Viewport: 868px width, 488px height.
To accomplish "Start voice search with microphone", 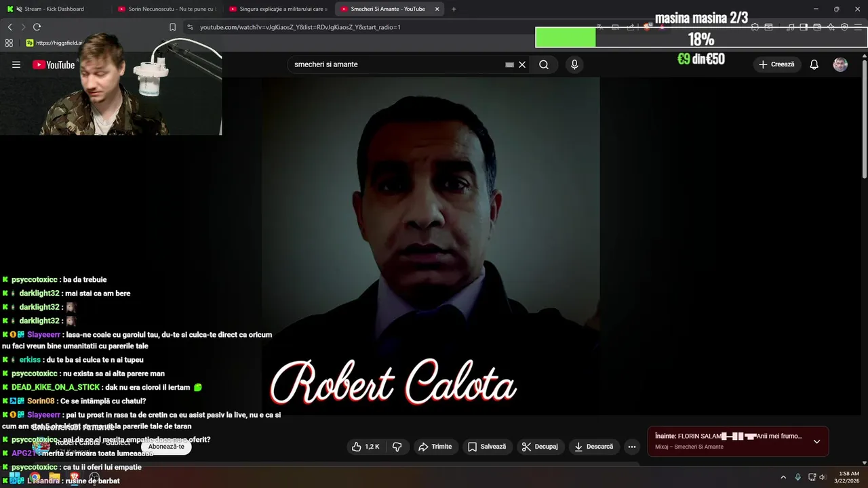I will [x=574, y=64].
